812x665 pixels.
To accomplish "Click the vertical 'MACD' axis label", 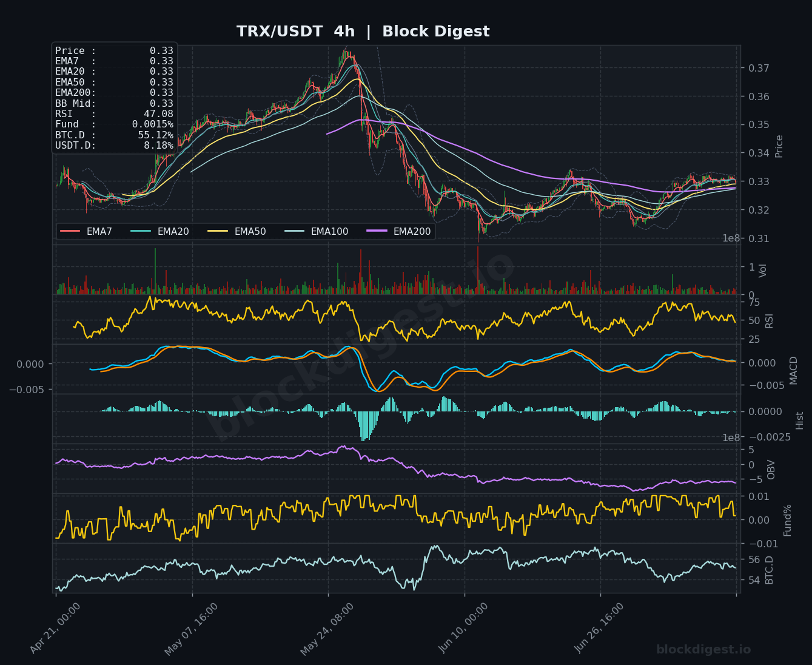I will point(794,370).
